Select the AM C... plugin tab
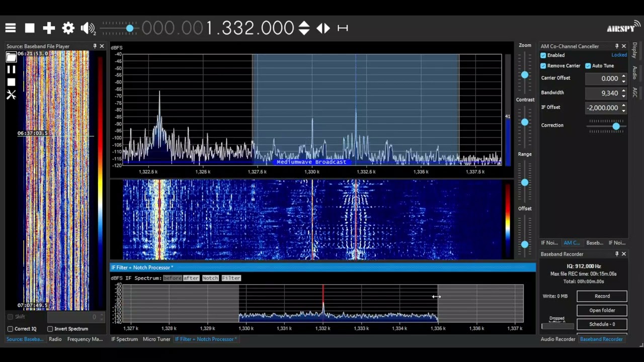 [572, 243]
